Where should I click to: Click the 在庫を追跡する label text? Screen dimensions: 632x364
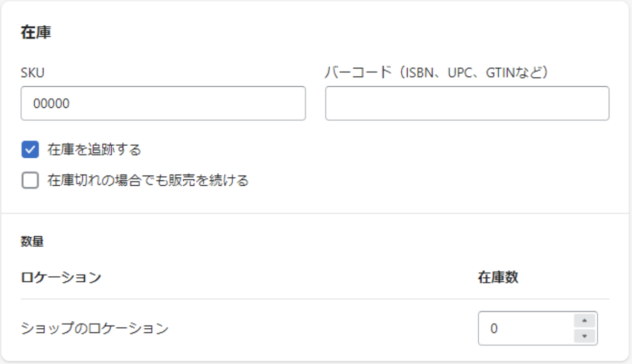pos(94,149)
